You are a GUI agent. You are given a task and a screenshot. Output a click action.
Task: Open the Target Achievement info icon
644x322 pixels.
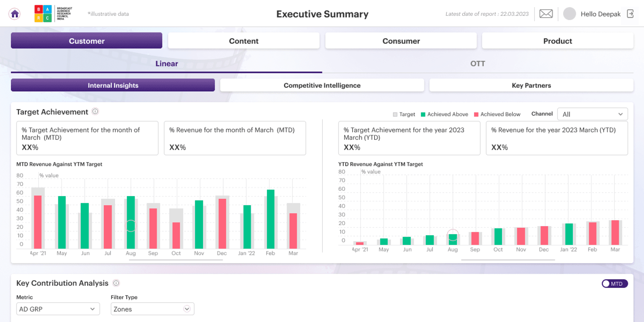[95, 111]
